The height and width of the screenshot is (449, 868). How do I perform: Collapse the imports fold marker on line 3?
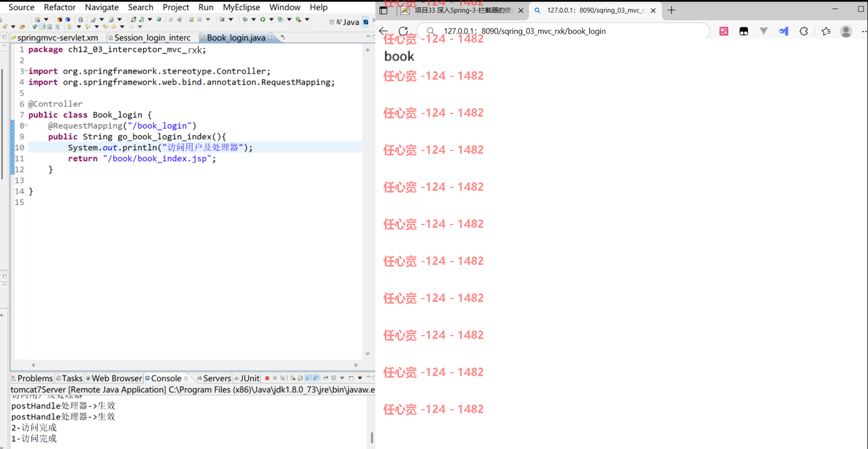click(26, 70)
